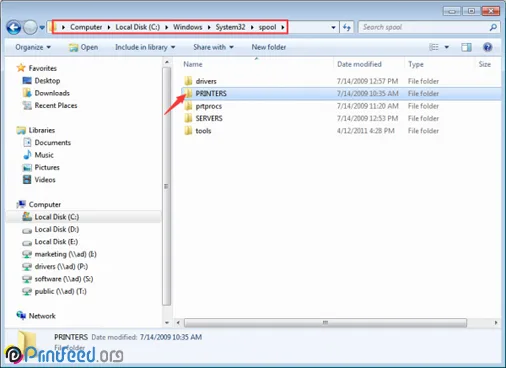Image resolution: width=506 pixels, height=368 pixels.
Task: Click the Help question mark icon
Action: coord(488,47)
